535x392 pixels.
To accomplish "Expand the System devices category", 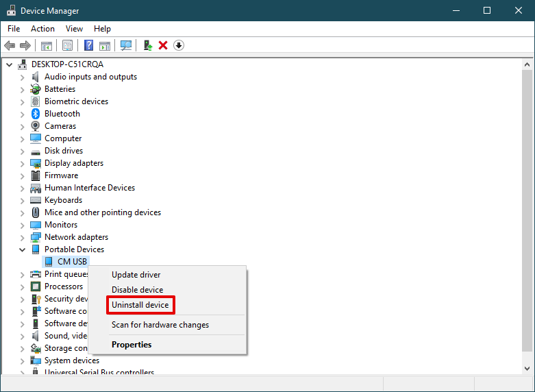I will click(x=22, y=361).
